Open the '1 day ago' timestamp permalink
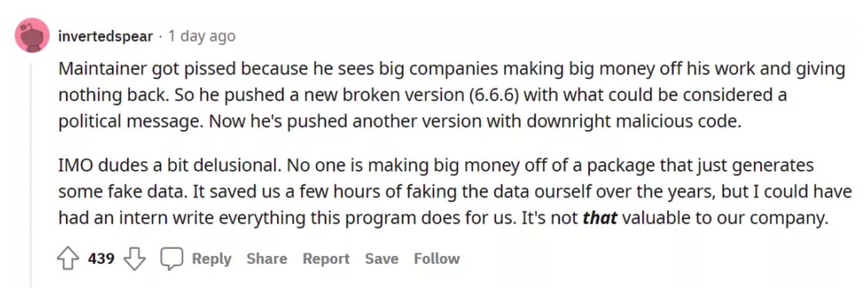The width and height of the screenshot is (868, 291). (201, 36)
